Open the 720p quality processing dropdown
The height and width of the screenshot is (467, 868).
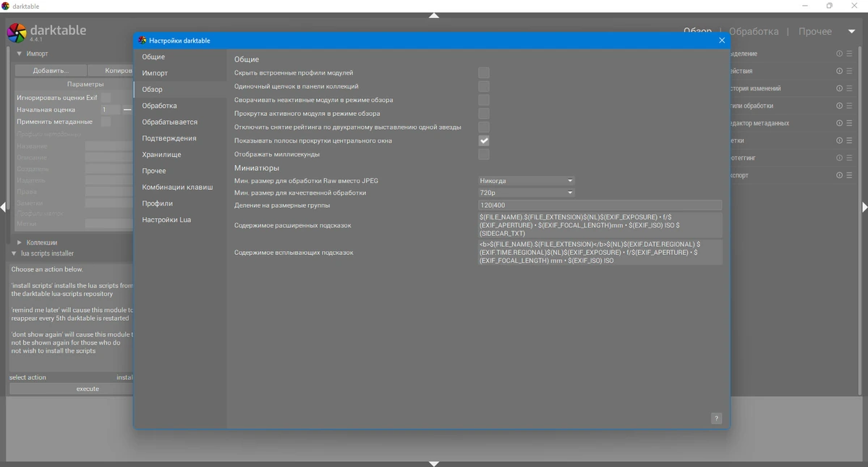coord(526,193)
